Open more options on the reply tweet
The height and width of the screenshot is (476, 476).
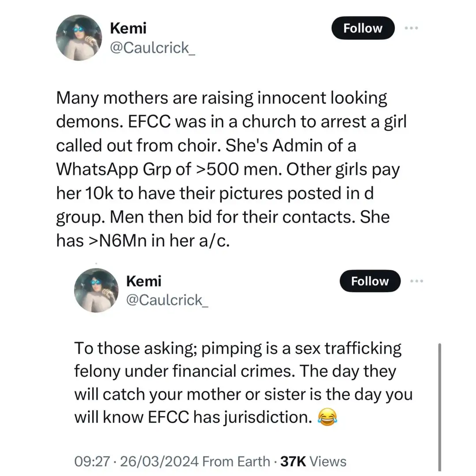click(416, 281)
